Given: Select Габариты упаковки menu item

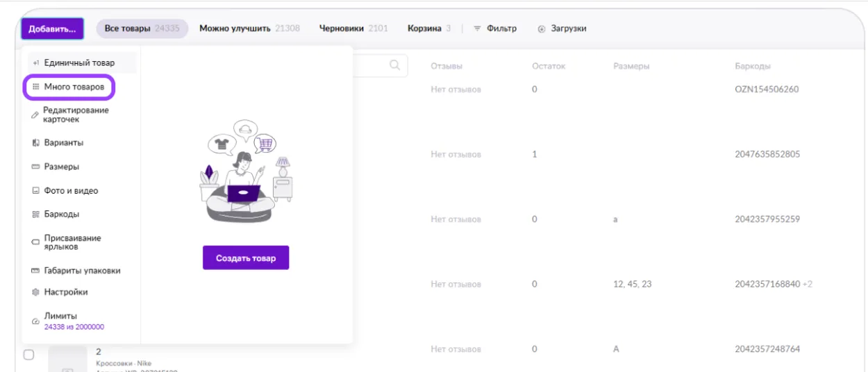Looking at the screenshot, I should [x=82, y=271].
